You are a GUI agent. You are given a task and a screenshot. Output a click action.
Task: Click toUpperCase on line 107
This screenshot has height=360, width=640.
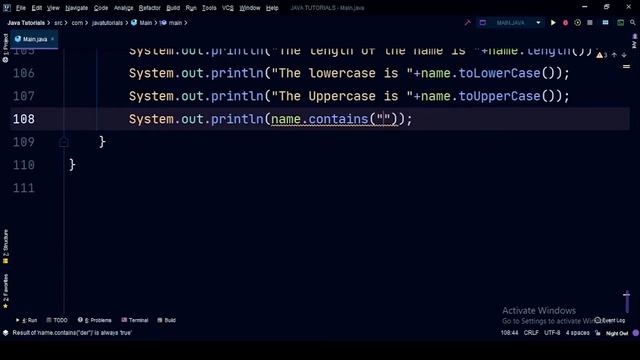pyautogui.click(x=500, y=96)
